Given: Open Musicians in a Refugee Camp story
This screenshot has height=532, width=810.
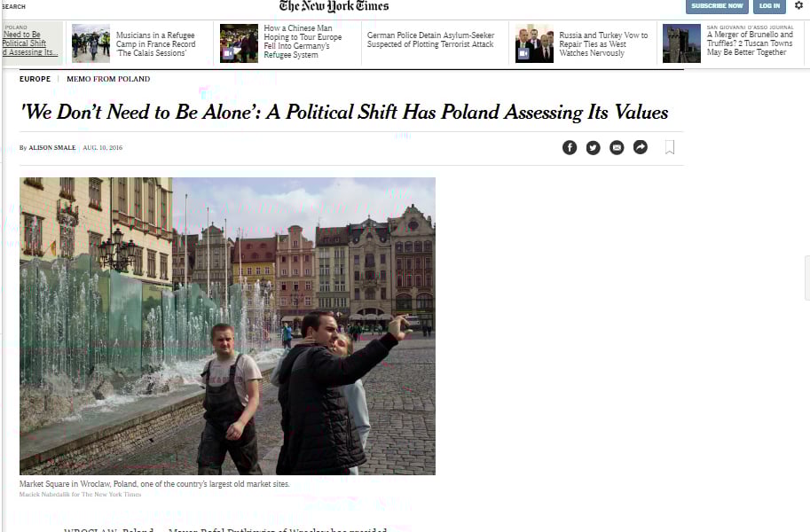Looking at the screenshot, I should pyautogui.click(x=155, y=44).
